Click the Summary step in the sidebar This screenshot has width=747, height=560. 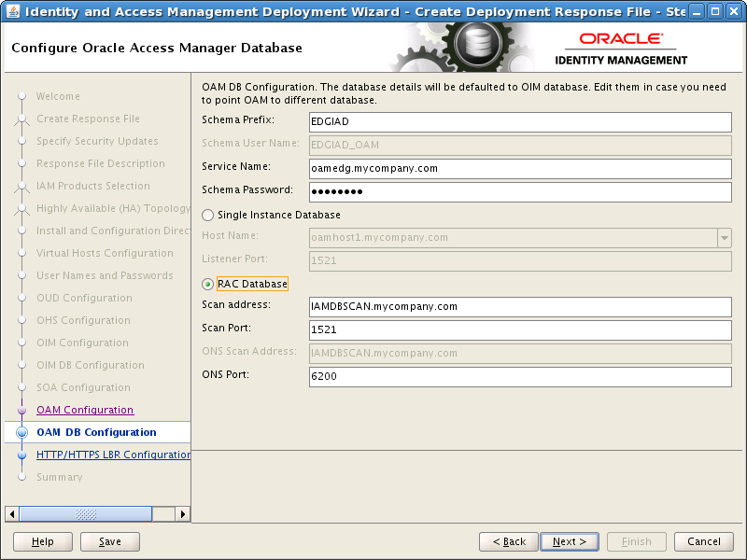[x=60, y=477]
